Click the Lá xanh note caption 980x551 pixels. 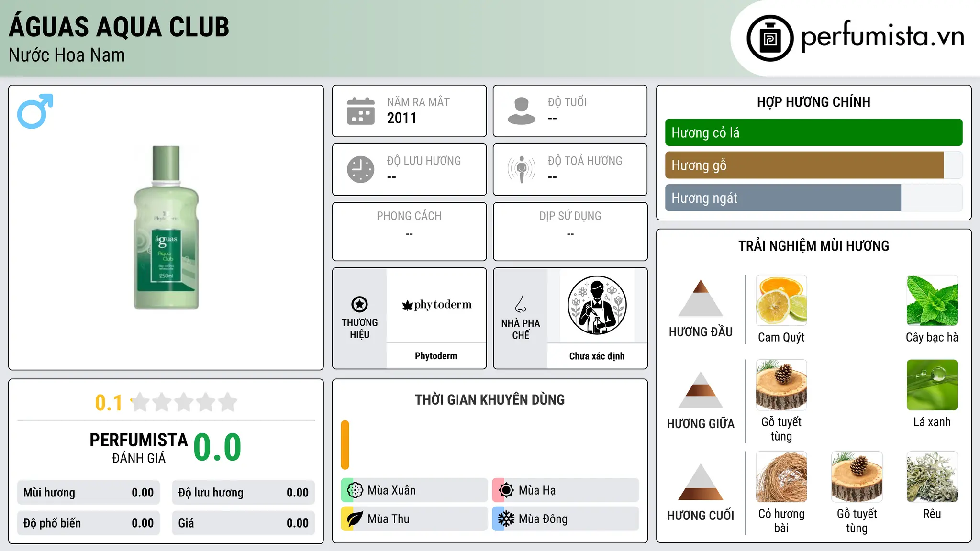click(x=932, y=422)
